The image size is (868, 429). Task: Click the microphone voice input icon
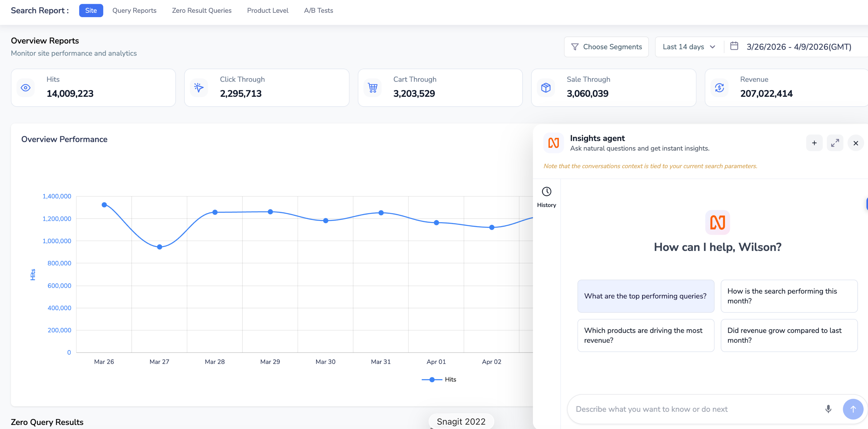[828, 409]
